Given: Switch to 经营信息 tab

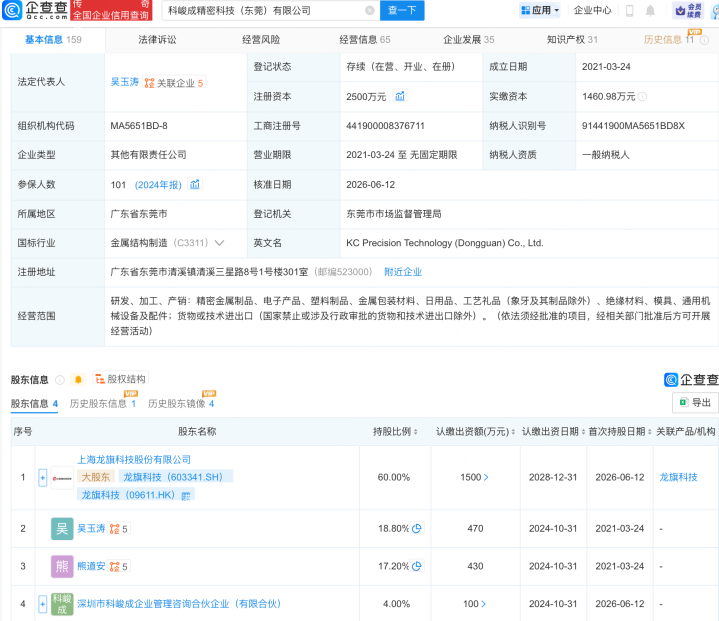Looking at the screenshot, I should tap(365, 40).
